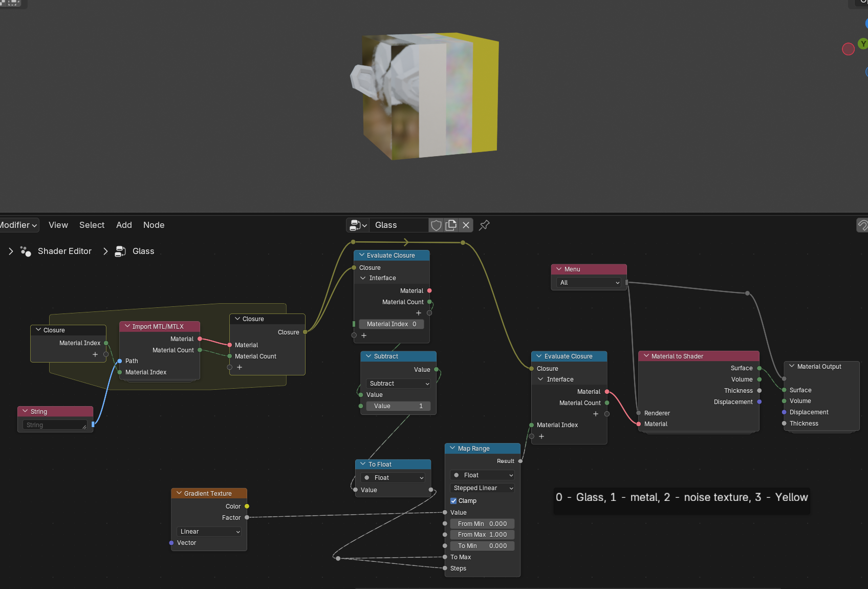The height and width of the screenshot is (589, 868).
Task: Click the Glass group icon in breadcrumb
Action: coord(120,251)
